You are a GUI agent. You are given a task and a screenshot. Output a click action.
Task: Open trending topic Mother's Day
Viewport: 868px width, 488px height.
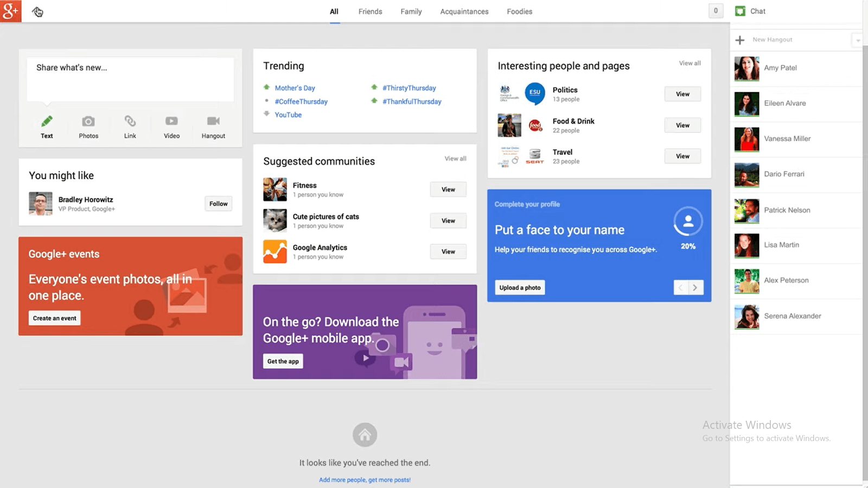pos(295,88)
